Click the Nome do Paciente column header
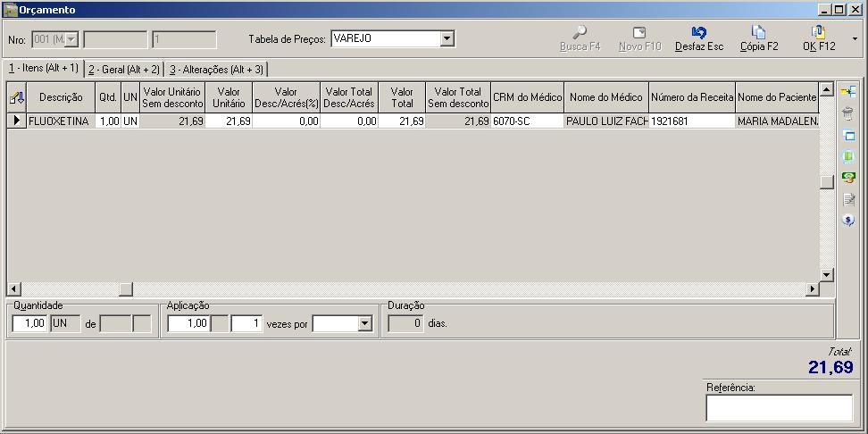 777,98
